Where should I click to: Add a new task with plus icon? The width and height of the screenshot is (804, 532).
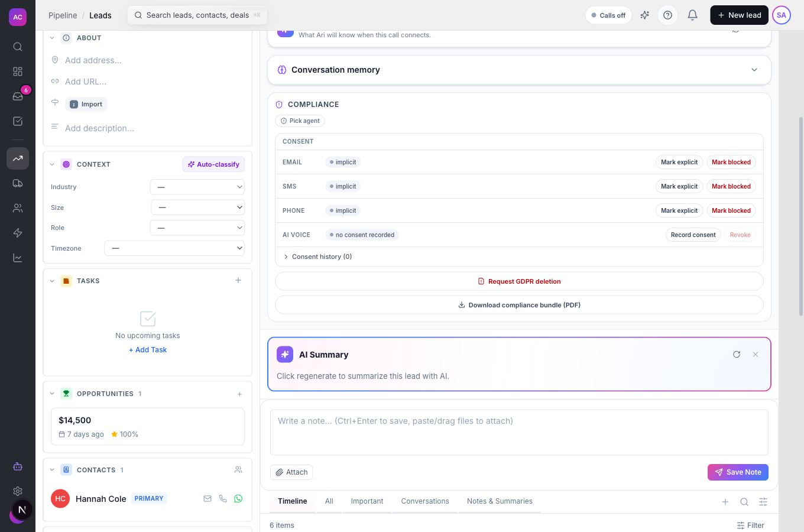tap(238, 281)
